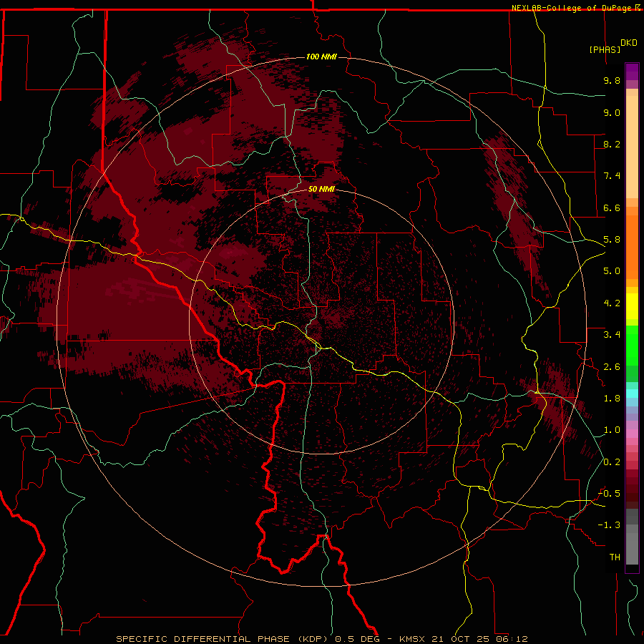Click the -1.3 scale value
Viewport: 644px width, 644px height.
[609, 525]
